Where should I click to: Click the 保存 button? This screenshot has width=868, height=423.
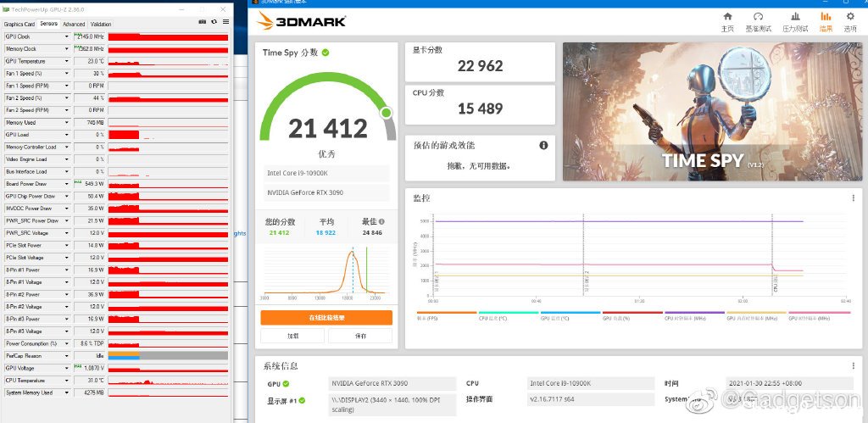click(360, 336)
